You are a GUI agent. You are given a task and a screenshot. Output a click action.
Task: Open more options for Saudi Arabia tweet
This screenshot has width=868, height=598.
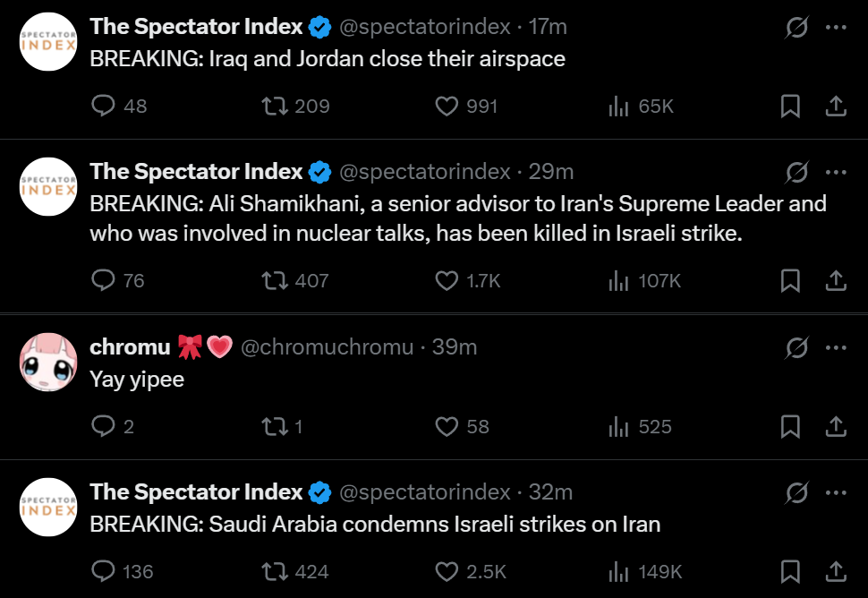tap(836, 492)
